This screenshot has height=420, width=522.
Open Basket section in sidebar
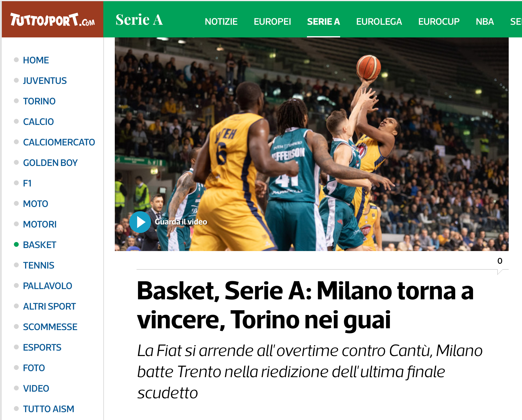coord(40,245)
